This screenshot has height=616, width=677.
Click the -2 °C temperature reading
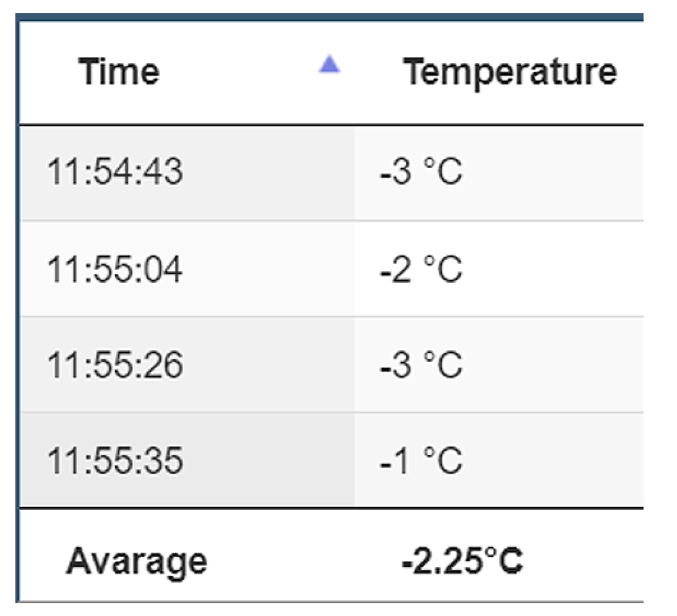421,269
